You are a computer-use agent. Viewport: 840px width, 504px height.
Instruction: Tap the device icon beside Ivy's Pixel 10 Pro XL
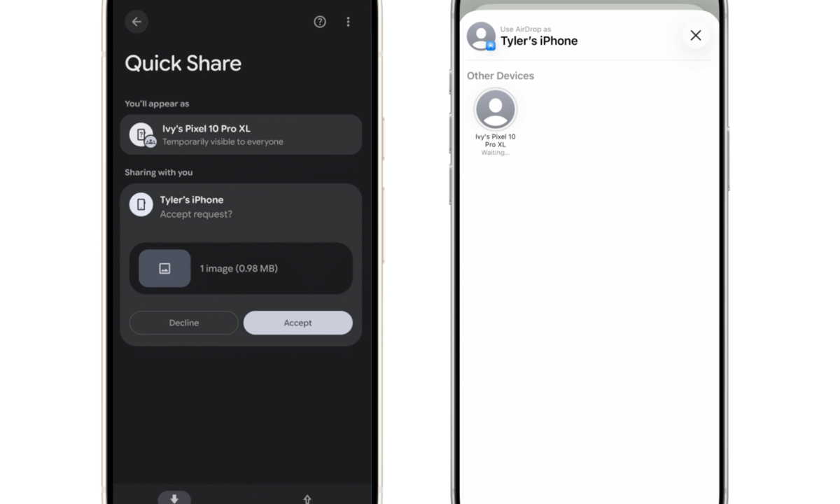pos(142,134)
